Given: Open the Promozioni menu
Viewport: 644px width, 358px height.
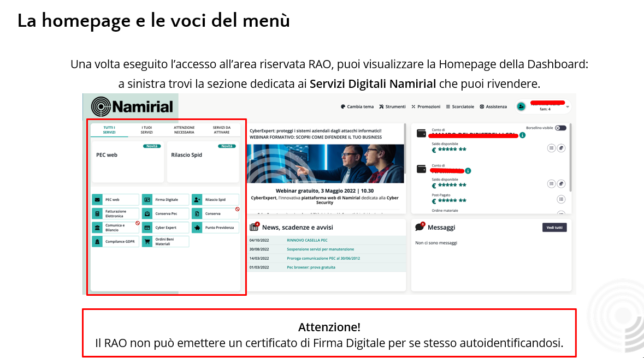Looking at the screenshot, I should click(x=426, y=107).
